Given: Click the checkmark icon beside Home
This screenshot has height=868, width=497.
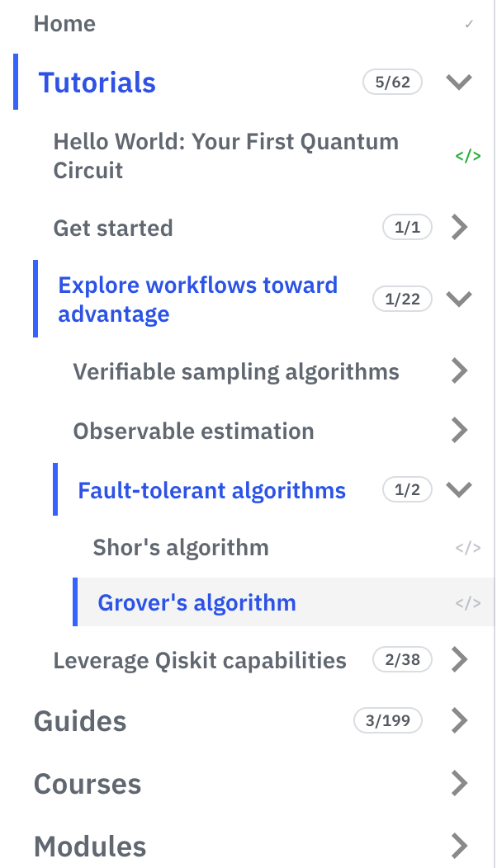Looking at the screenshot, I should pos(469,24).
